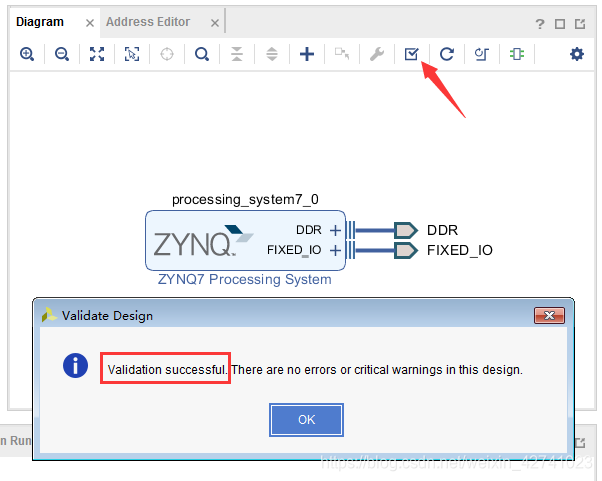Add IP with the plus icon
Viewport: 602px width, 481px height.
click(x=307, y=54)
